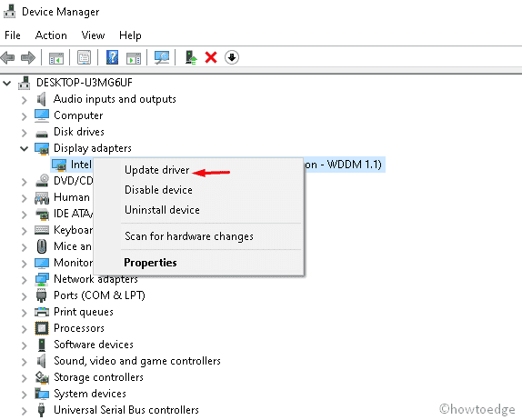The width and height of the screenshot is (522, 420).
Task: Expand the Network adapters category
Action: pos(24,280)
